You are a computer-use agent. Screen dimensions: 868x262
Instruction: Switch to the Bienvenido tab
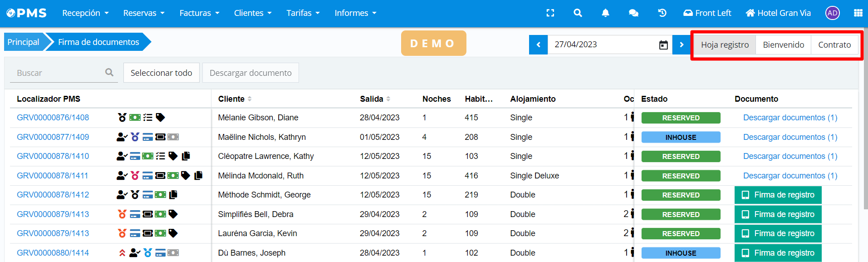[783, 45]
